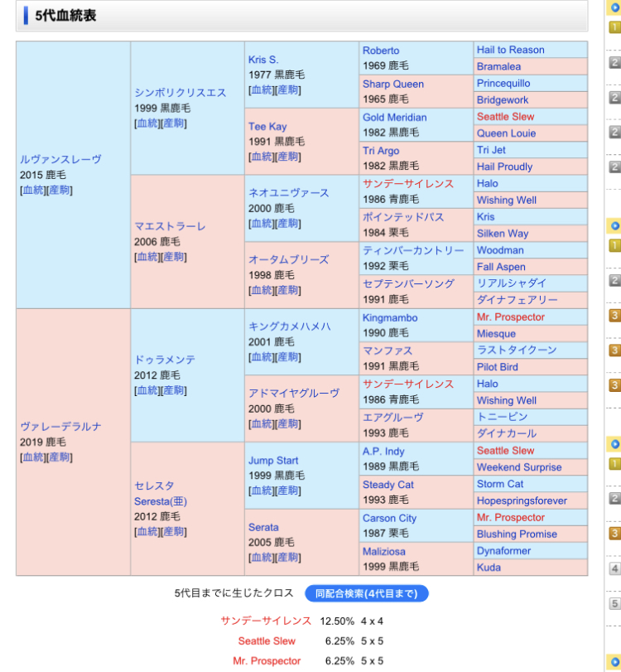
Task: Open the Tee Kay link
Action: [x=267, y=127]
